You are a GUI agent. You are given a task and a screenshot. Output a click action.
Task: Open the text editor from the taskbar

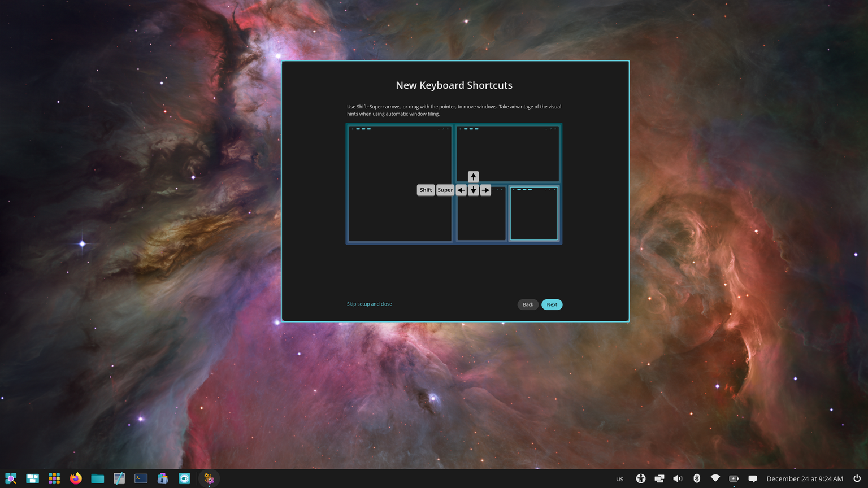[x=119, y=478]
